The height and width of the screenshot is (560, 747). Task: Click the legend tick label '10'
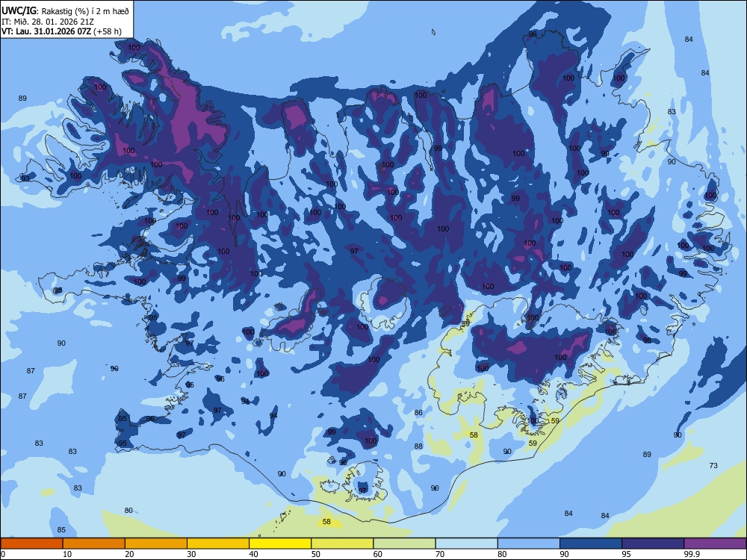click(x=67, y=554)
